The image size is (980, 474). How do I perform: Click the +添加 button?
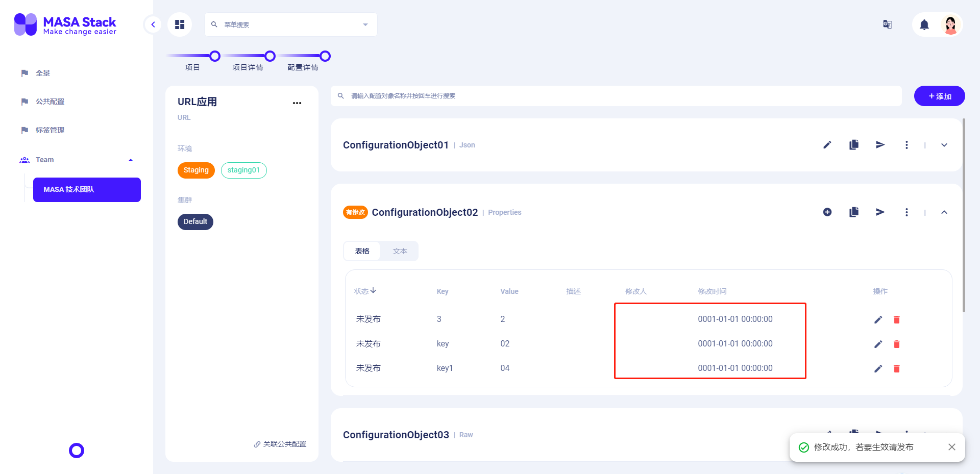point(939,95)
